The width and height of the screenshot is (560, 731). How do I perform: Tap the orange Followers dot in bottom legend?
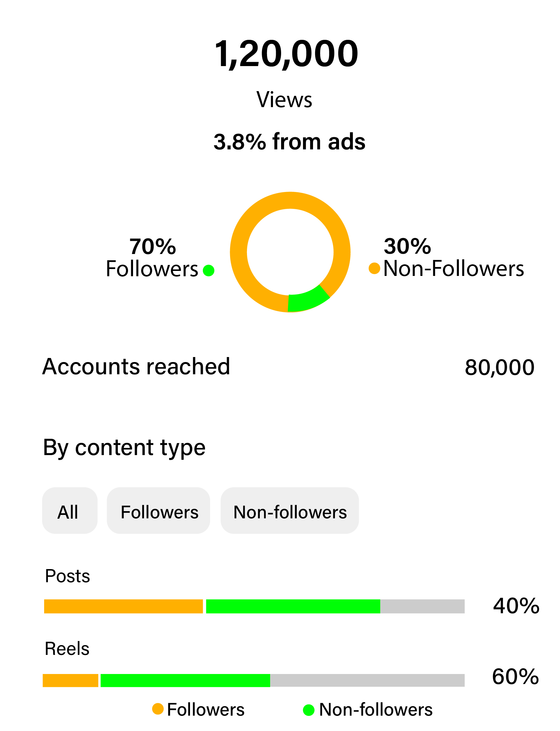(158, 709)
